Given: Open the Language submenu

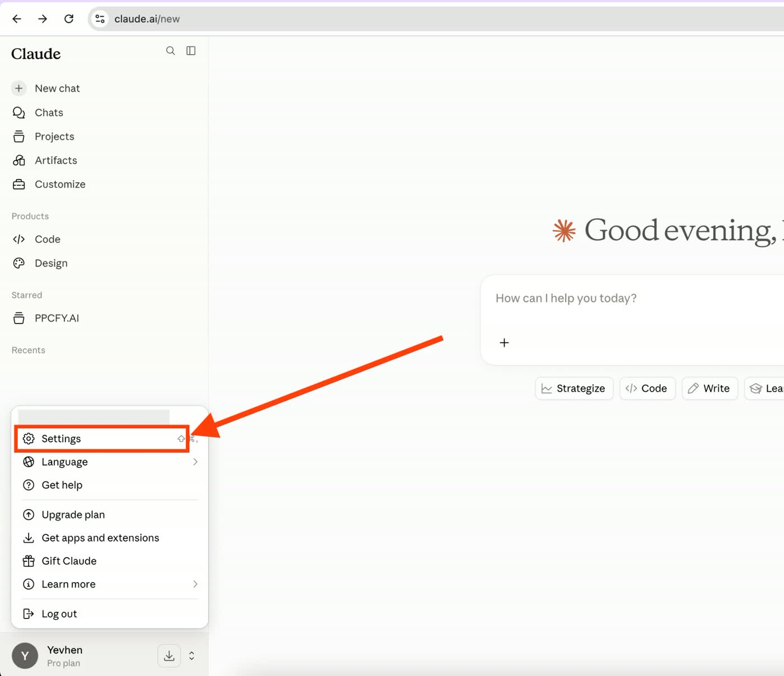Looking at the screenshot, I should point(110,462).
